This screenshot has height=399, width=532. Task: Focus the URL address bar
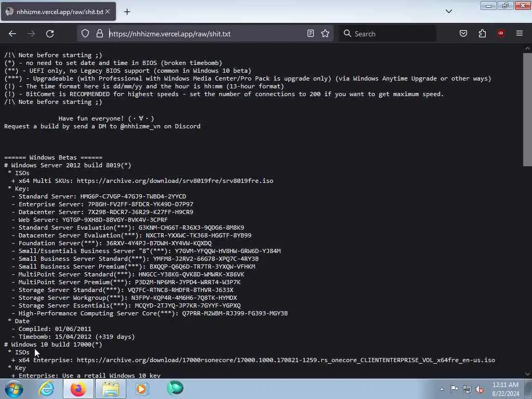click(205, 34)
